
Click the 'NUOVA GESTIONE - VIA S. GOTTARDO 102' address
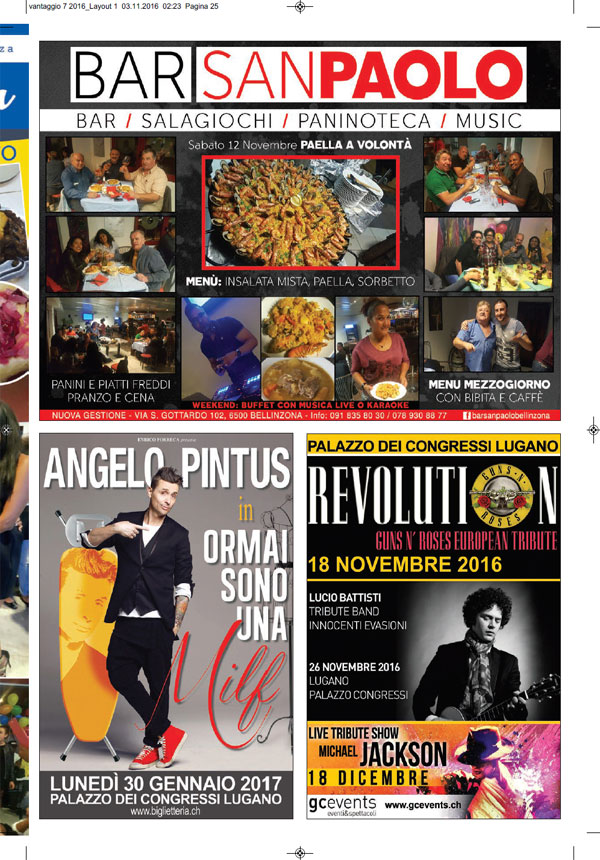click(136, 416)
